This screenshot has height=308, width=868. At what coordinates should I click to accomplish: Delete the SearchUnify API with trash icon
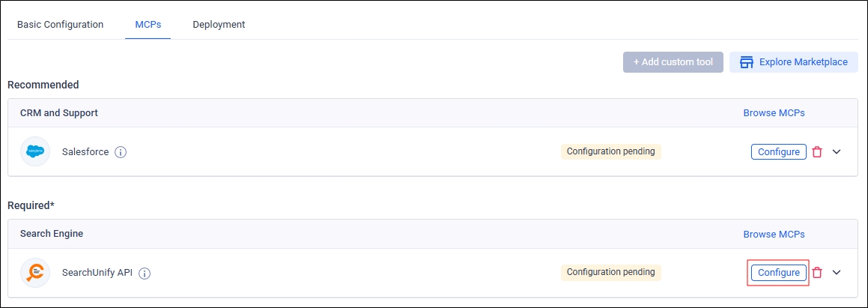coord(817,273)
